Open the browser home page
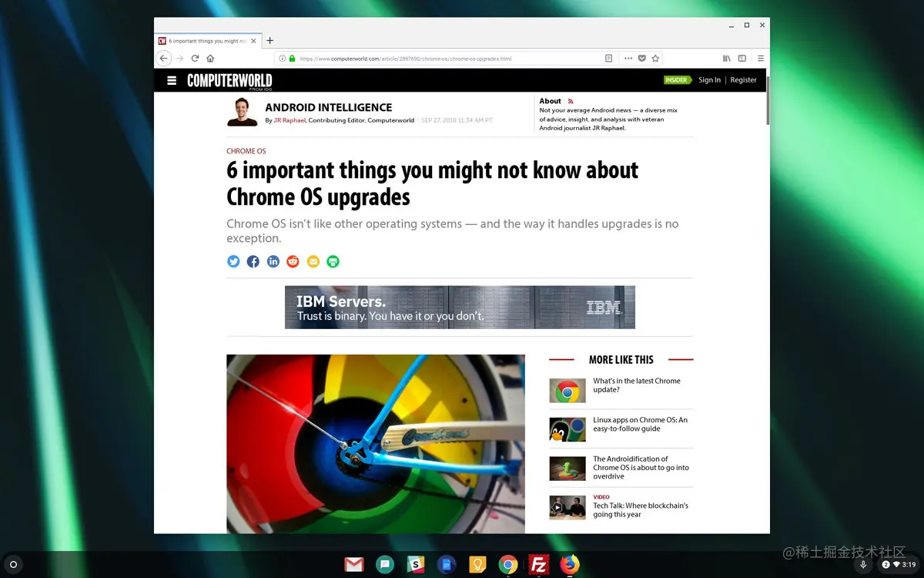924x578 pixels. pos(210,59)
